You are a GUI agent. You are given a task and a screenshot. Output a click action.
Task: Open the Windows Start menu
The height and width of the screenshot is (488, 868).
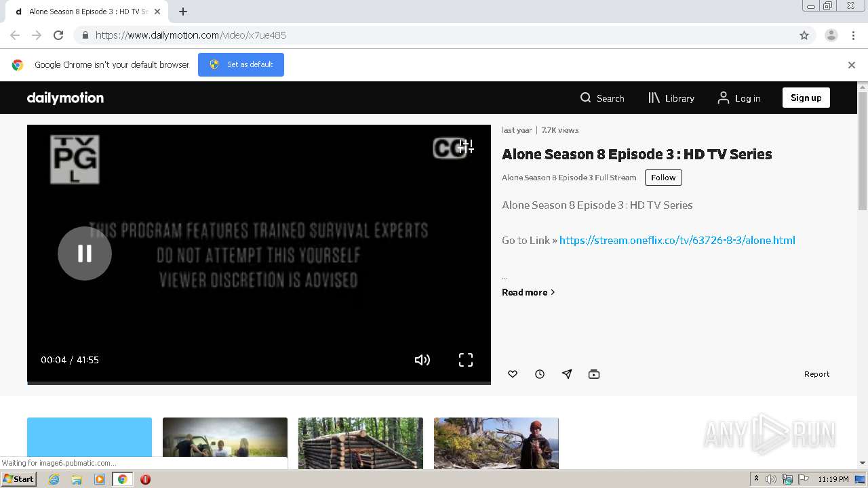point(18,479)
